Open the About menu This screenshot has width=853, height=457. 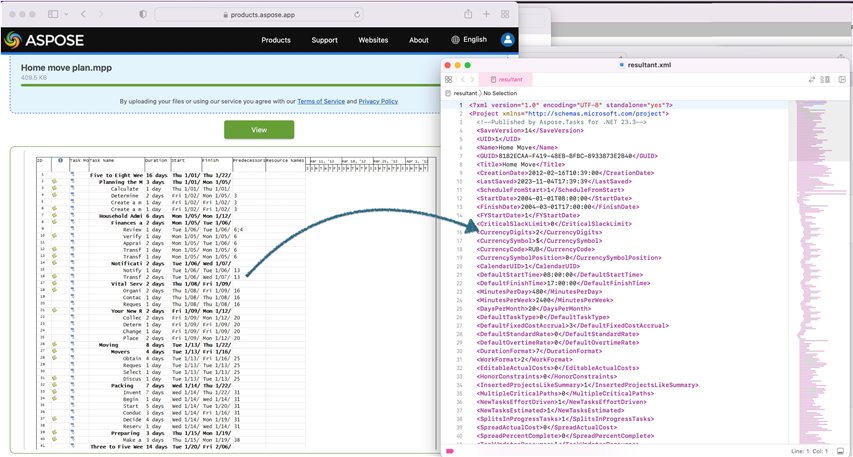419,40
